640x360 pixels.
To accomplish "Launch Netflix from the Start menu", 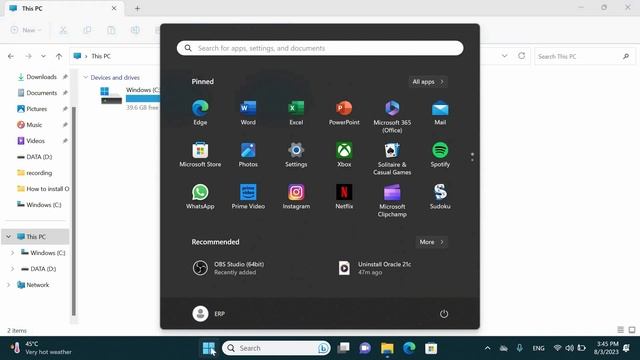I will click(x=344, y=197).
